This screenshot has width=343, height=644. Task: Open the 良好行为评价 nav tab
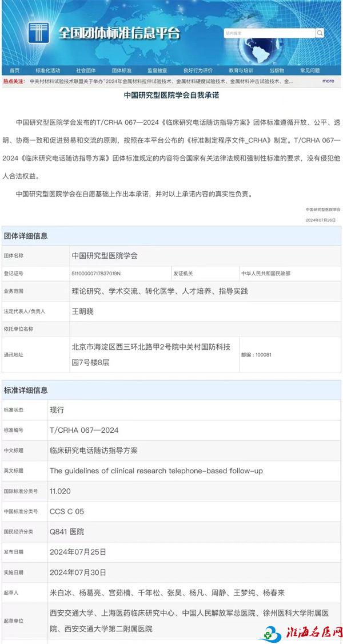click(x=198, y=70)
